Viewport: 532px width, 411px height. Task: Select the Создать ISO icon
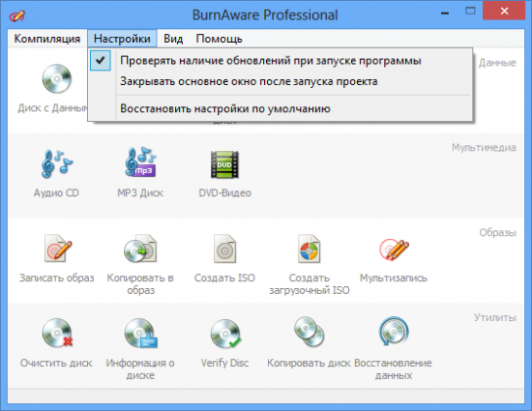(224, 249)
